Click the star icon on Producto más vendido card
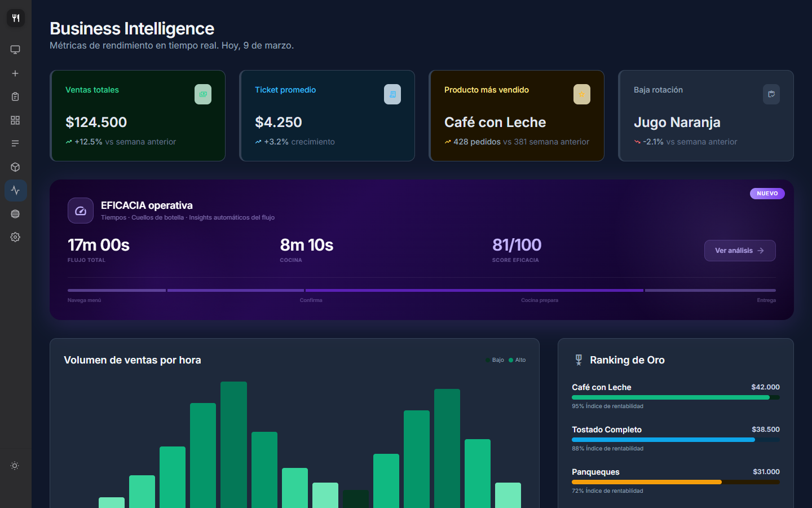Viewport: 812px width, 508px height. click(x=582, y=94)
